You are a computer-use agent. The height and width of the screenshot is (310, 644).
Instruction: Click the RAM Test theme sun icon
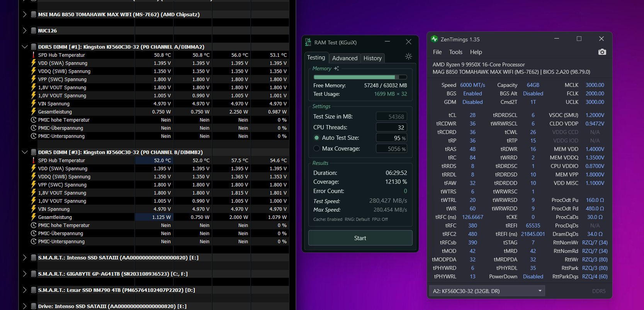click(408, 56)
